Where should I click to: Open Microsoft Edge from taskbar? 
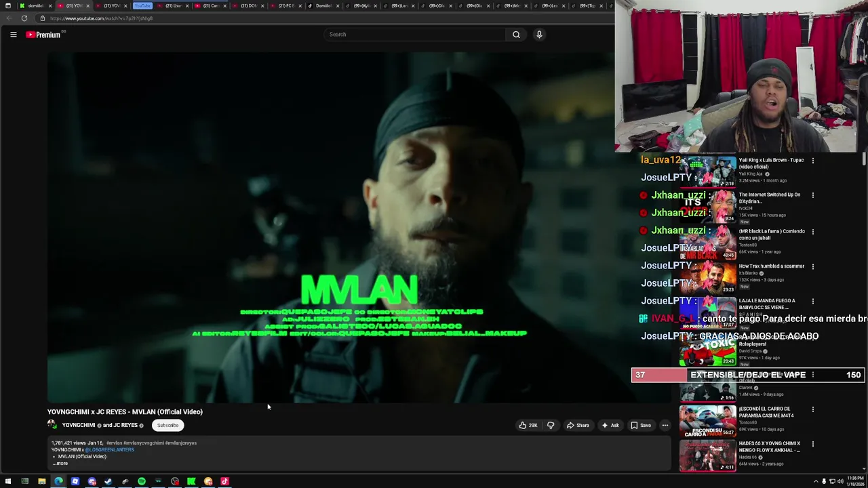(x=58, y=482)
